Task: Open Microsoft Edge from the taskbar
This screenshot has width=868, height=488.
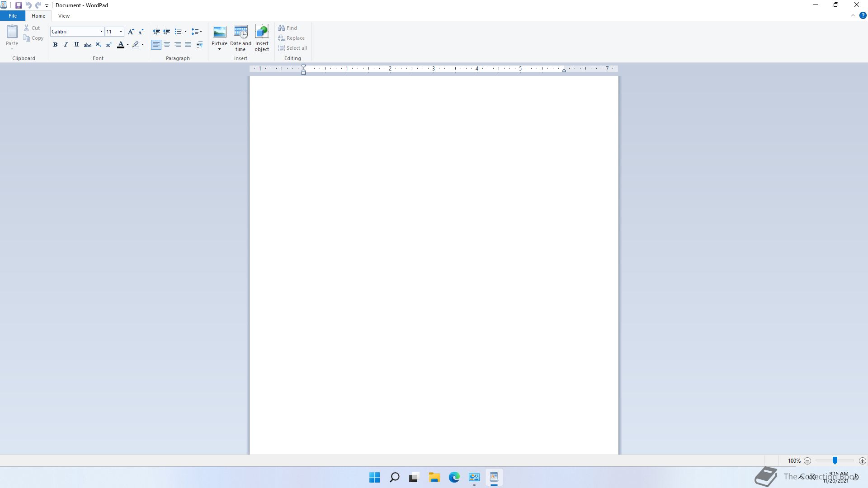Action: click(x=454, y=477)
